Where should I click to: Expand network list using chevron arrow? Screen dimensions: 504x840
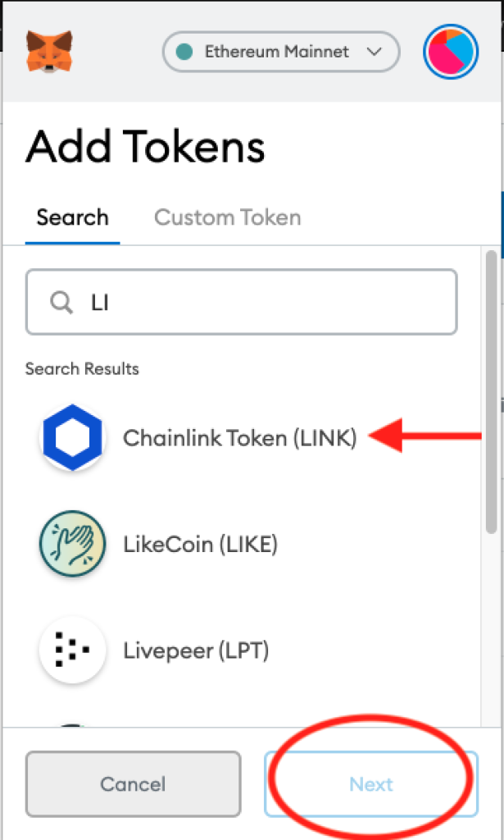click(375, 52)
